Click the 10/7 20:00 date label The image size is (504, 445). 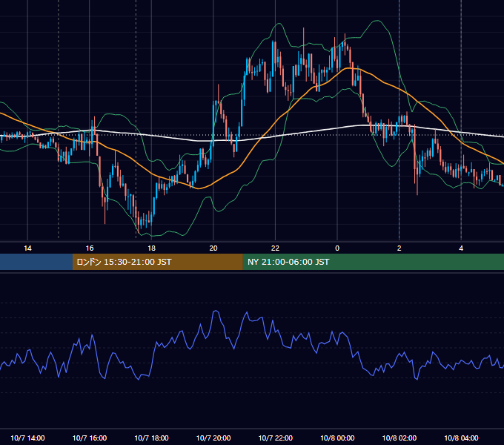tap(213, 438)
